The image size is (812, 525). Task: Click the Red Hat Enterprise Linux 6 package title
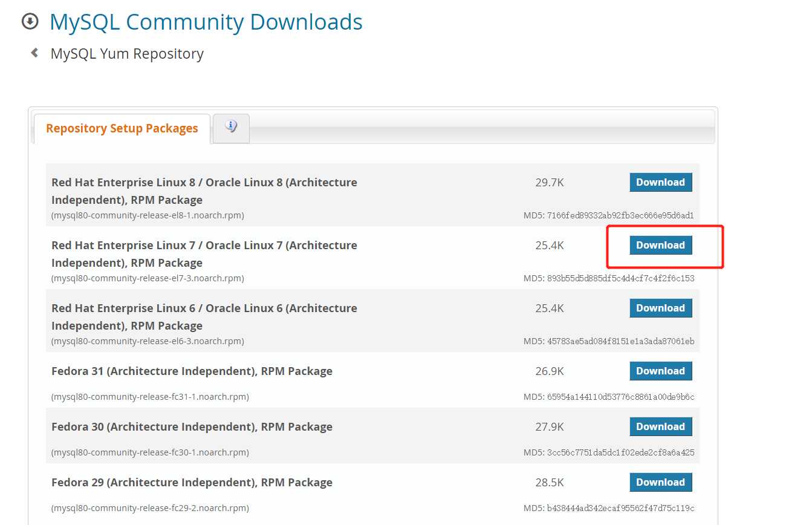(x=204, y=317)
